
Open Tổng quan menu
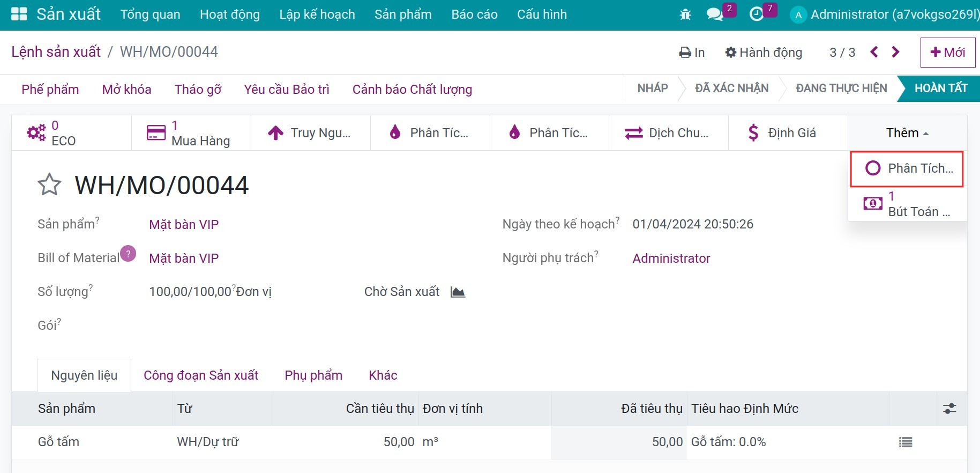pyautogui.click(x=151, y=14)
